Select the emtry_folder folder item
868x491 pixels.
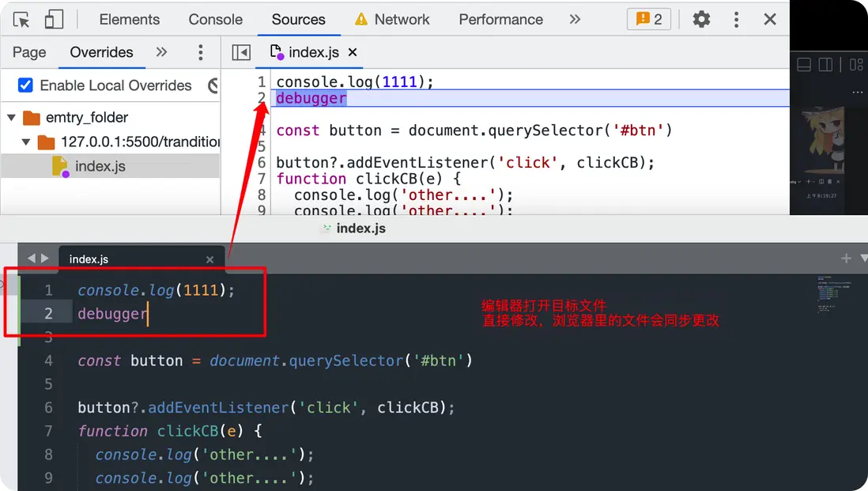click(75, 117)
